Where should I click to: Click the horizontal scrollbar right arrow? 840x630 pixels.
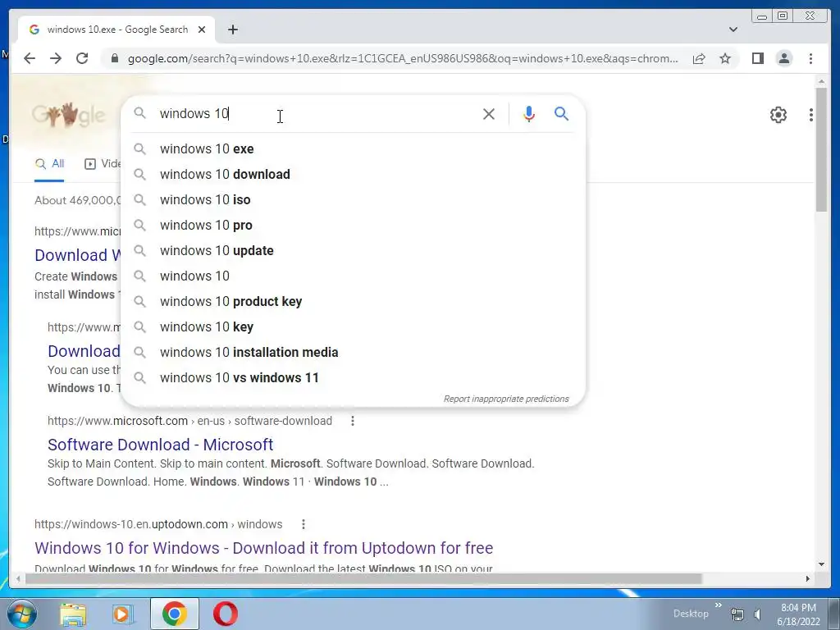coord(808,578)
